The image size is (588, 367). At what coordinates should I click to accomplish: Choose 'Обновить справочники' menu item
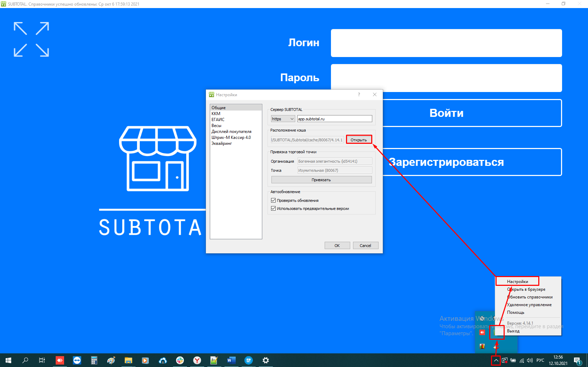point(528,297)
